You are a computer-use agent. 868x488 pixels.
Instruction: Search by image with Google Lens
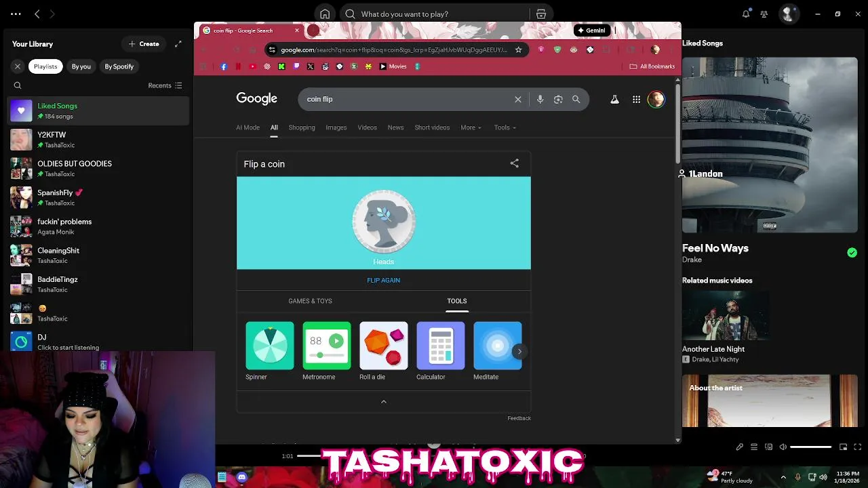[558, 99]
